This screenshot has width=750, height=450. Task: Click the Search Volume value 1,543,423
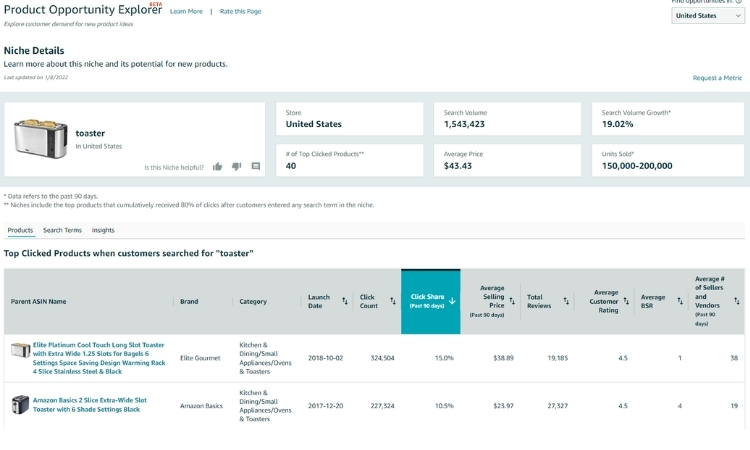tap(464, 124)
